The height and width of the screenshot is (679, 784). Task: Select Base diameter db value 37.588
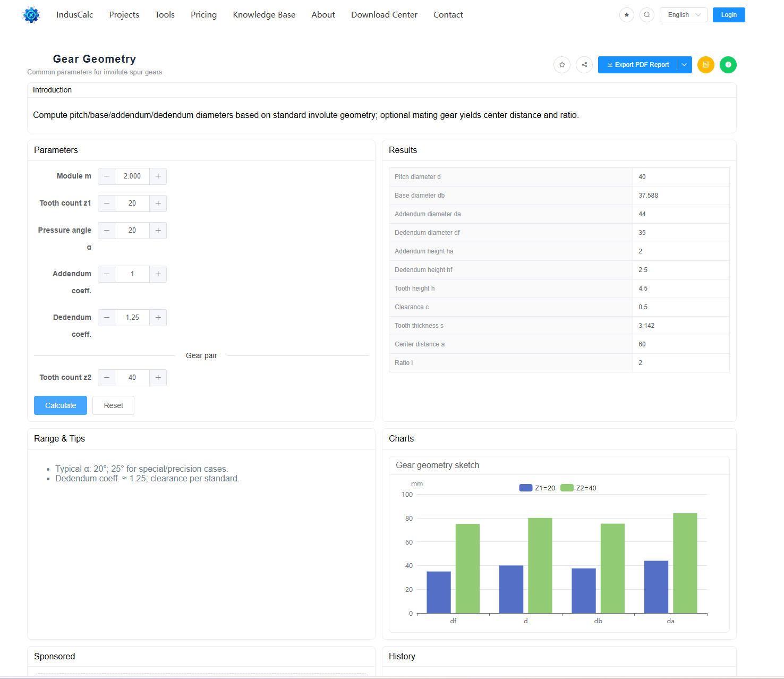pyautogui.click(x=648, y=196)
